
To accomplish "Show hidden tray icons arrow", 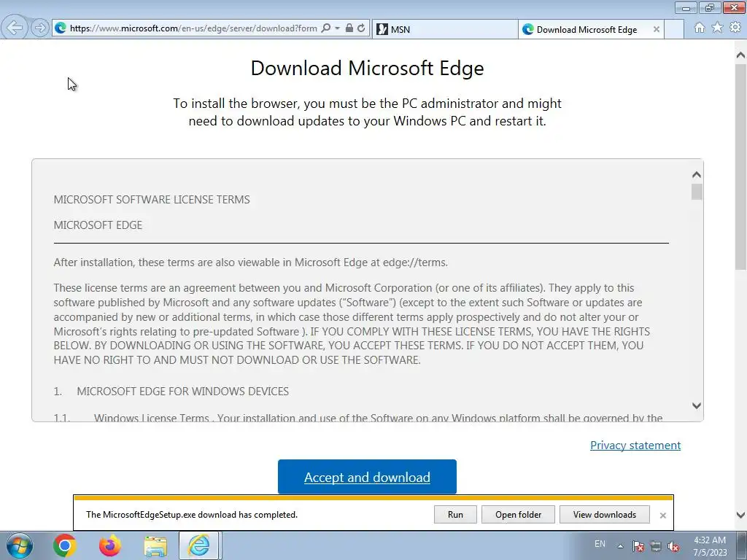I will coord(620,546).
